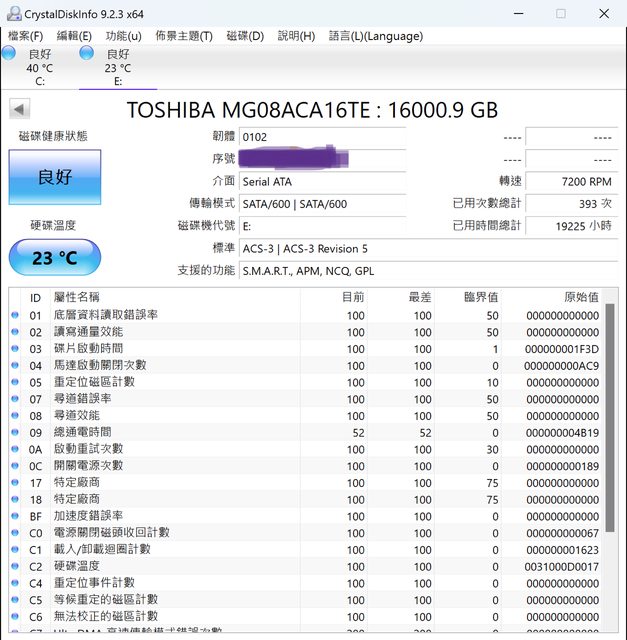Click the transfer mode field SATA/600

pyautogui.click(x=322, y=204)
